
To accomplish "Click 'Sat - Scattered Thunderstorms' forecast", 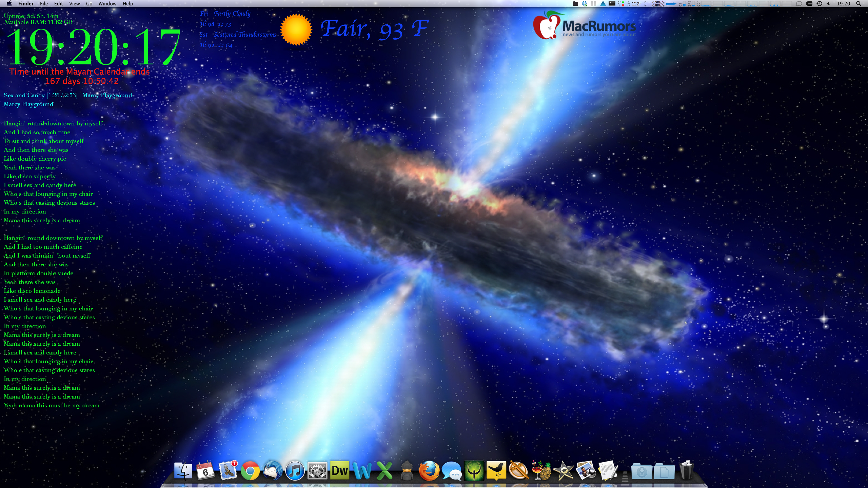I will coord(238,35).
